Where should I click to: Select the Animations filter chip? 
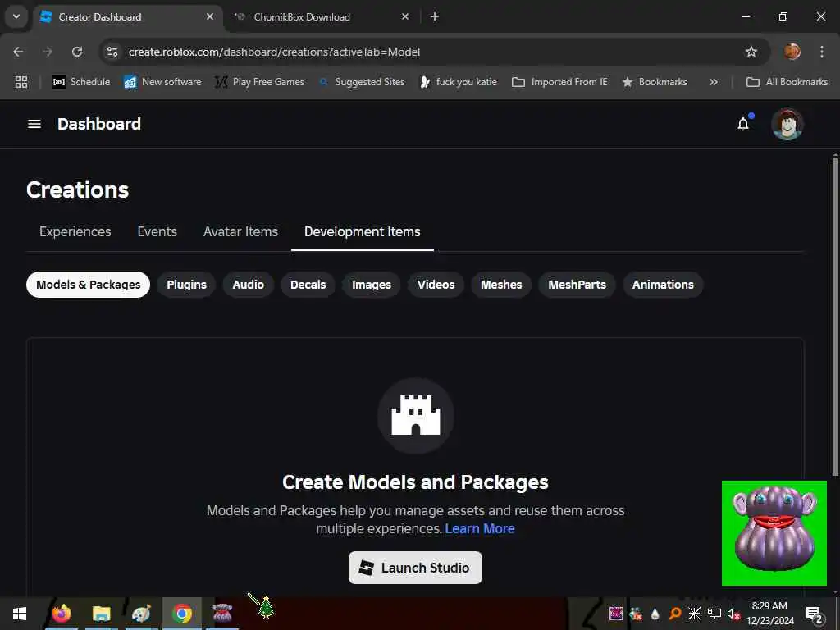click(x=663, y=285)
